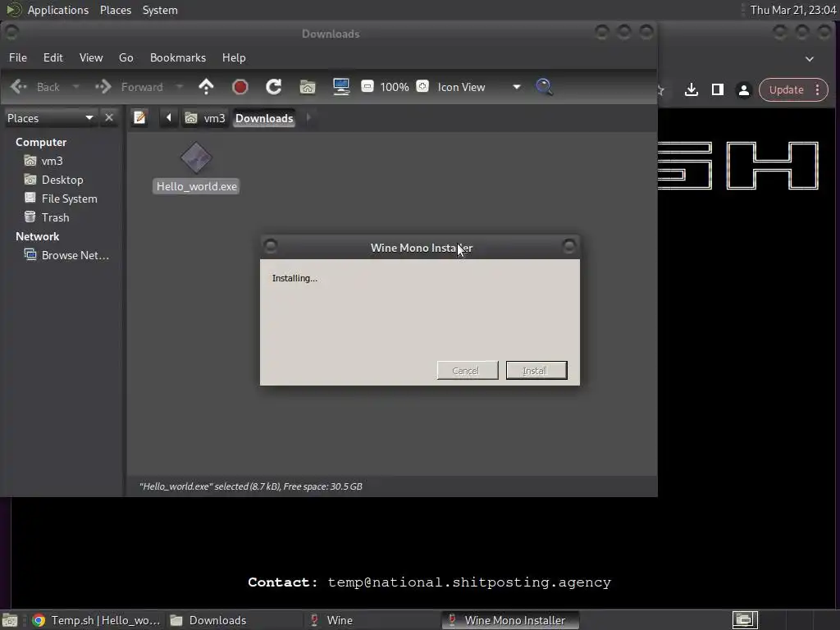Open the Help menu
Image resolution: width=840 pixels, height=630 pixels.
(234, 57)
